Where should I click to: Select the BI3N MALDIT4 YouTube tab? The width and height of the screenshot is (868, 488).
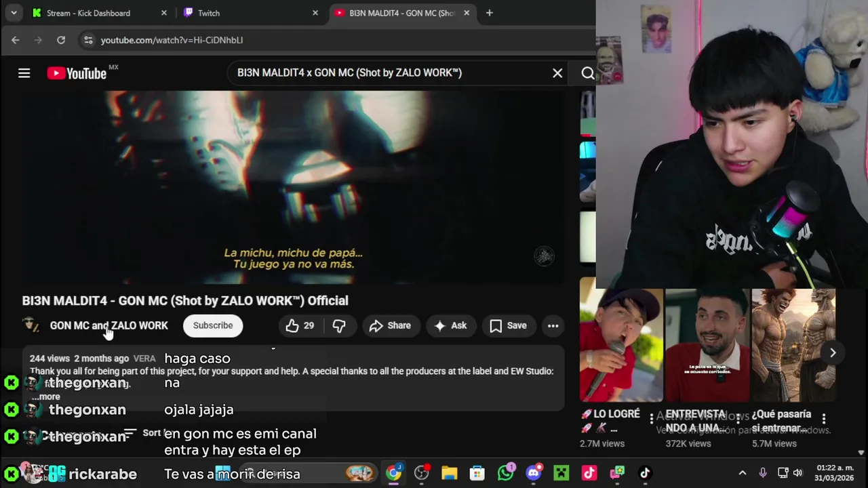coord(401,13)
